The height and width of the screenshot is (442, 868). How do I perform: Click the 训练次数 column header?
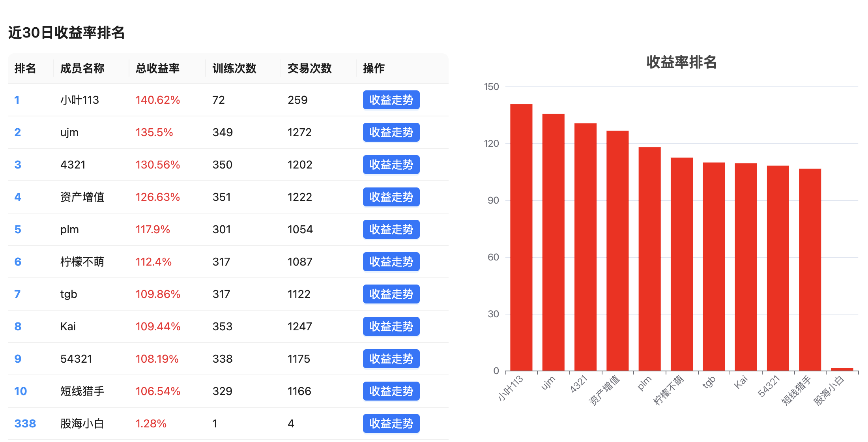pyautogui.click(x=234, y=68)
